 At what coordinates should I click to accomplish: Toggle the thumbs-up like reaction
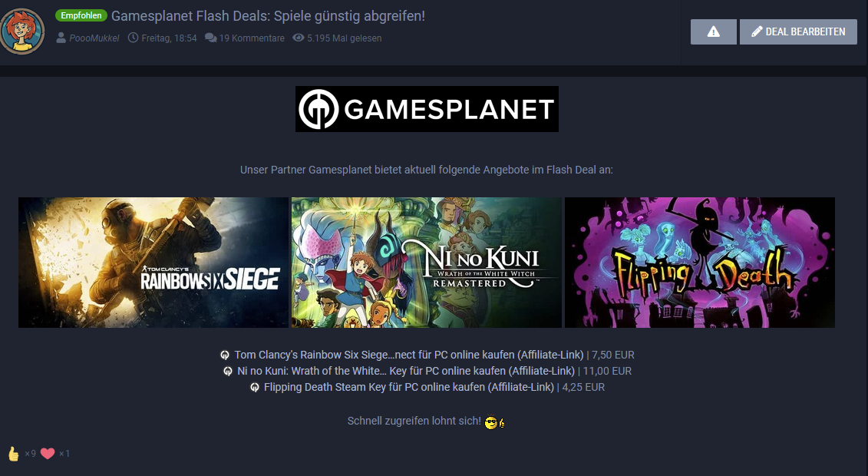point(13,453)
